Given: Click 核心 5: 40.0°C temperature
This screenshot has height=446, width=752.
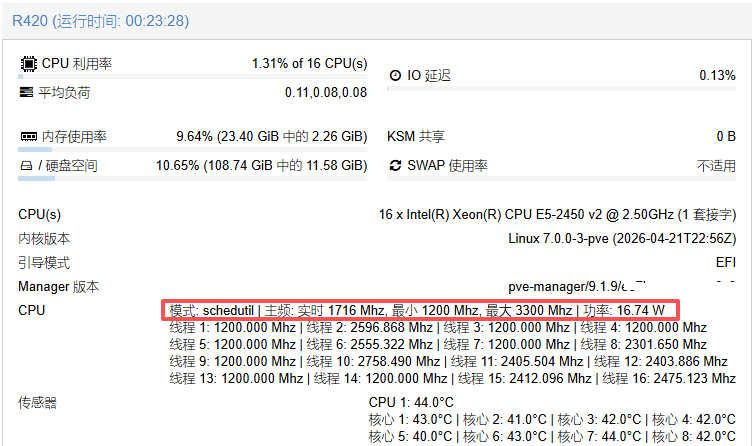Looking at the screenshot, I should 410,436.
